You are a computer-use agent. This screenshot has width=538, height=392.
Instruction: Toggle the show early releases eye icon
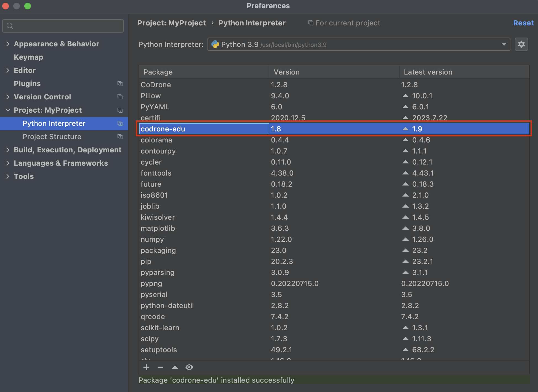189,367
